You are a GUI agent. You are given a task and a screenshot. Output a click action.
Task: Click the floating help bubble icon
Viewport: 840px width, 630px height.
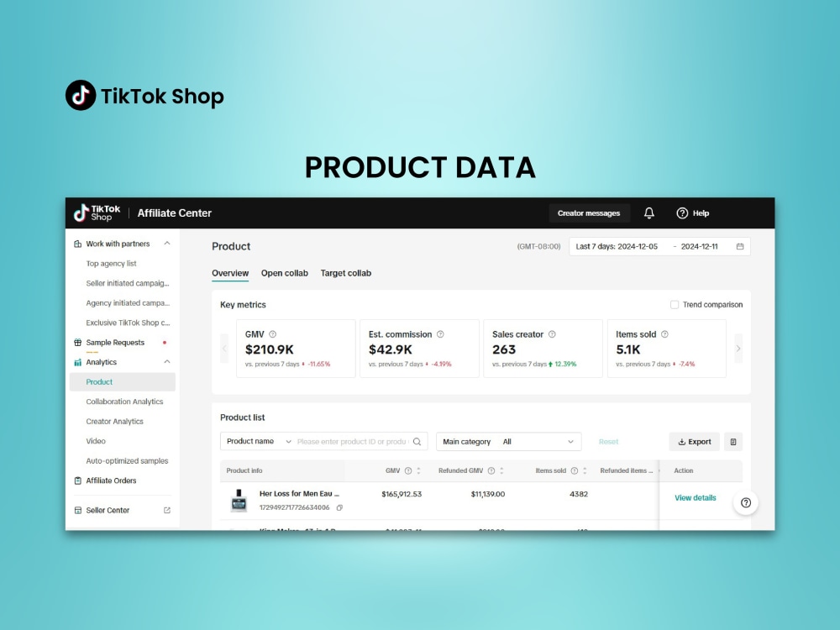(x=746, y=502)
